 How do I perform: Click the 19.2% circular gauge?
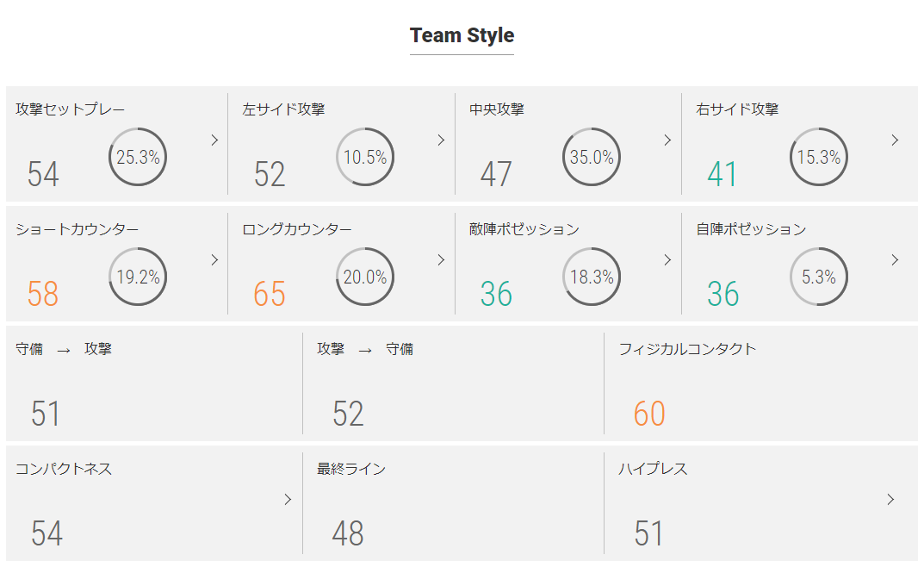pos(138,277)
